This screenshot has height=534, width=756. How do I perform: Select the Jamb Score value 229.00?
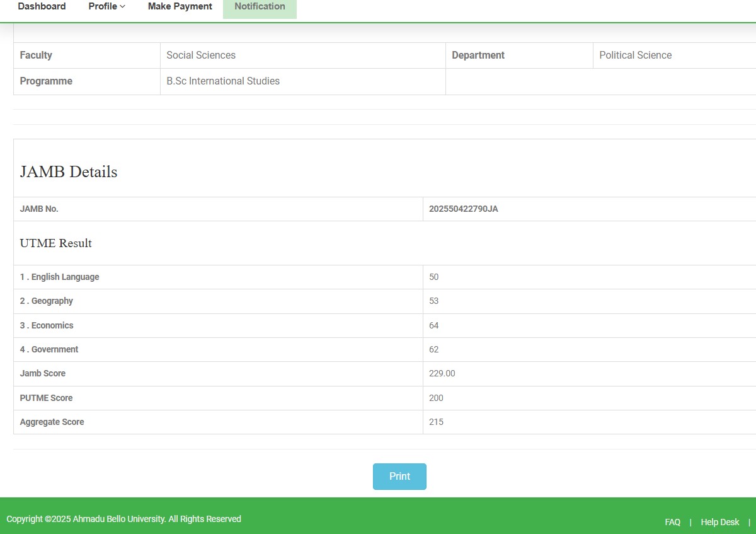pyautogui.click(x=442, y=373)
